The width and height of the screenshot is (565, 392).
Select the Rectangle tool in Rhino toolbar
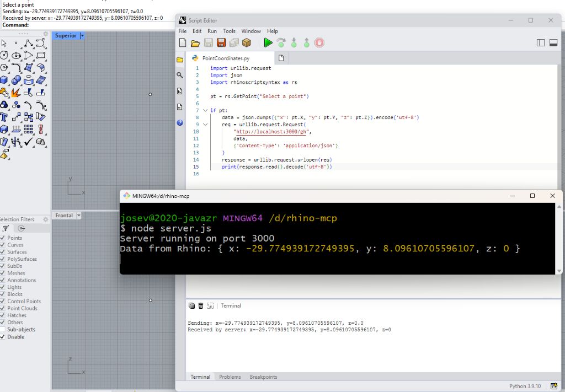(41, 56)
